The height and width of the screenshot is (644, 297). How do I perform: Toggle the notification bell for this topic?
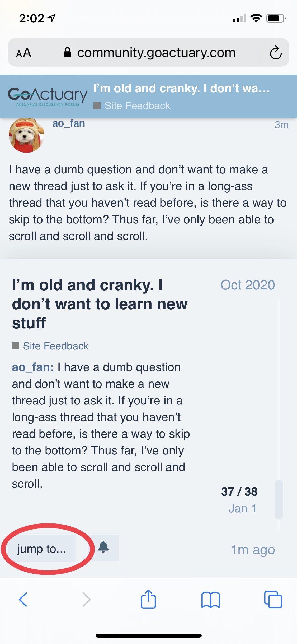point(103,547)
